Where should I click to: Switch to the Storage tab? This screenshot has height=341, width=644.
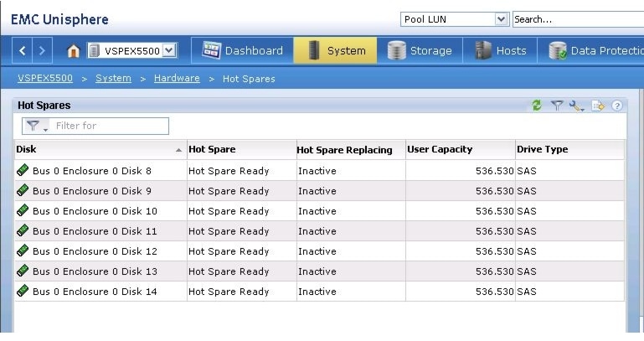[420, 50]
